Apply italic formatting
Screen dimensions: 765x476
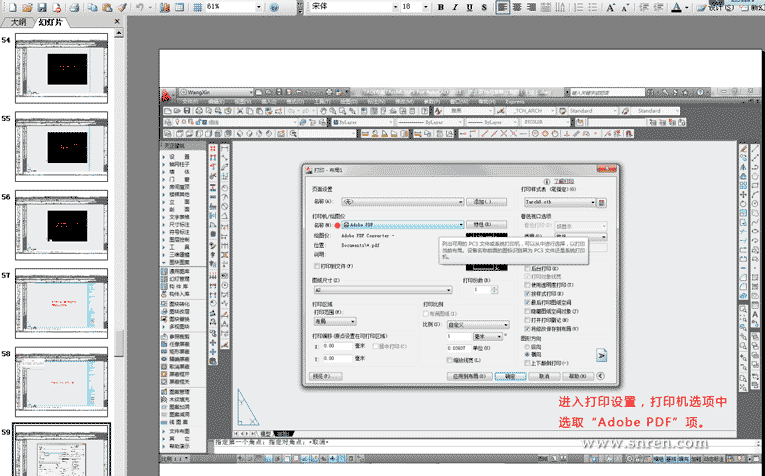[x=455, y=7]
